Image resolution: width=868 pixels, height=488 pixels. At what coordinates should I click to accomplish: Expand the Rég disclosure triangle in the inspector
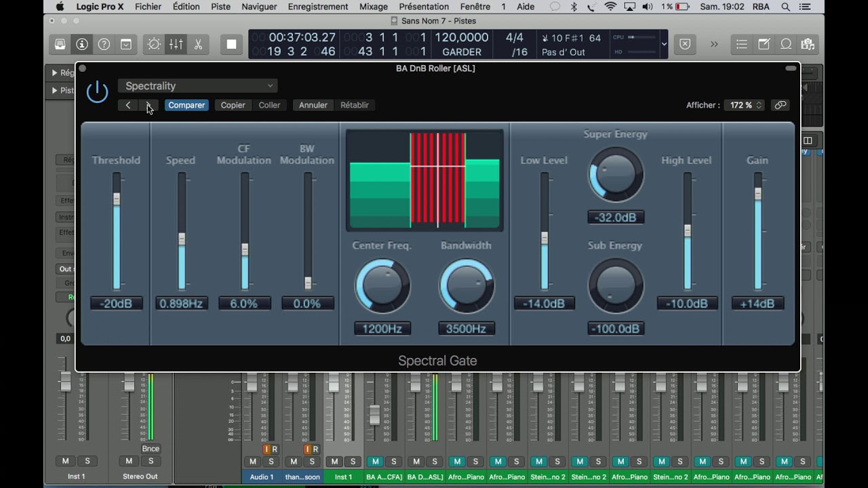point(55,73)
